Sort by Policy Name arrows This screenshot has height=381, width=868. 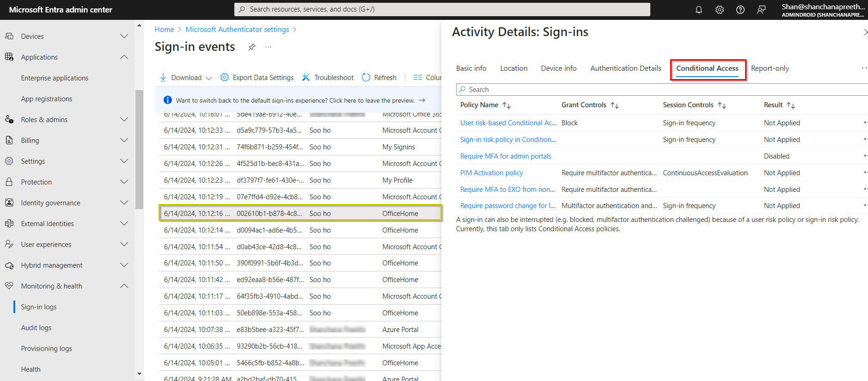[507, 105]
